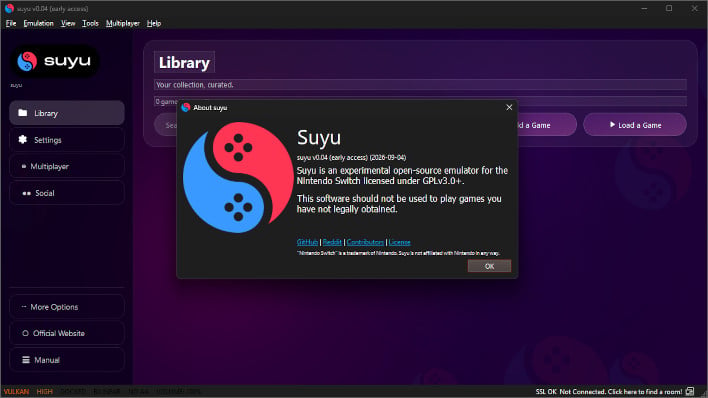Open More Options in the sidebar
The height and width of the screenshot is (398, 708).
click(67, 307)
